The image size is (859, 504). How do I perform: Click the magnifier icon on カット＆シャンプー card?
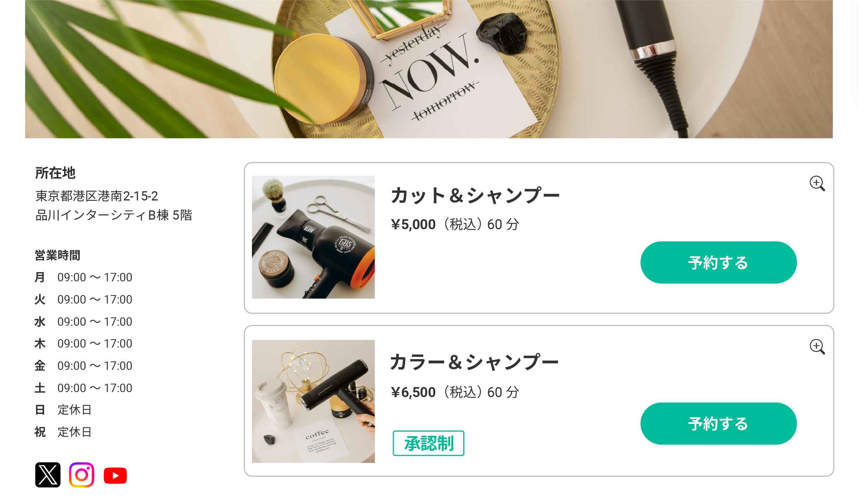[x=817, y=183]
